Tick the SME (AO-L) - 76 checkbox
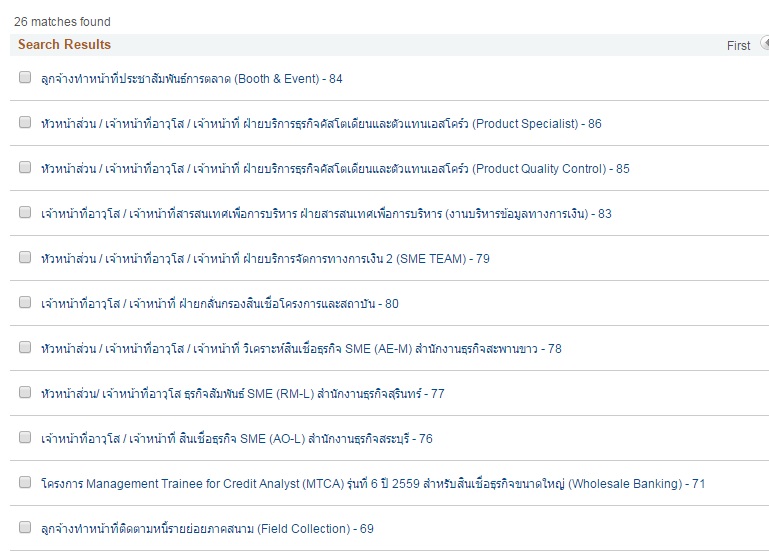The height and width of the screenshot is (551, 769). pos(25,437)
